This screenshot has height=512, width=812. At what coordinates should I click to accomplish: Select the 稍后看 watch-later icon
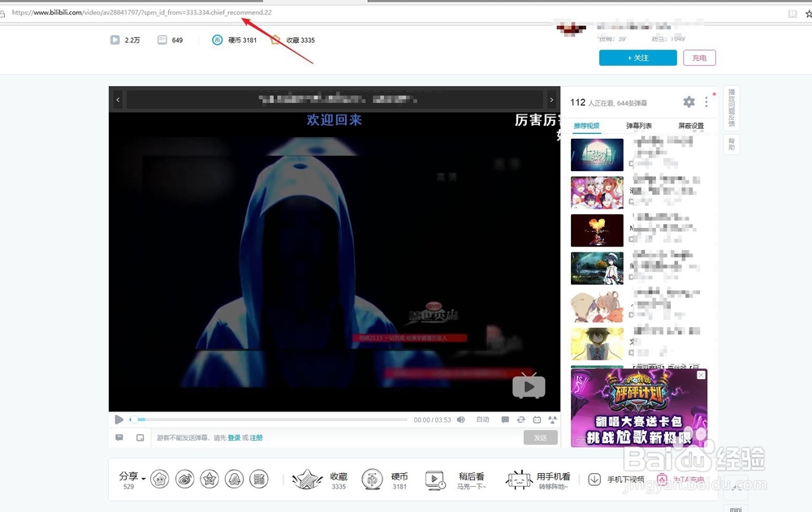pos(434,478)
